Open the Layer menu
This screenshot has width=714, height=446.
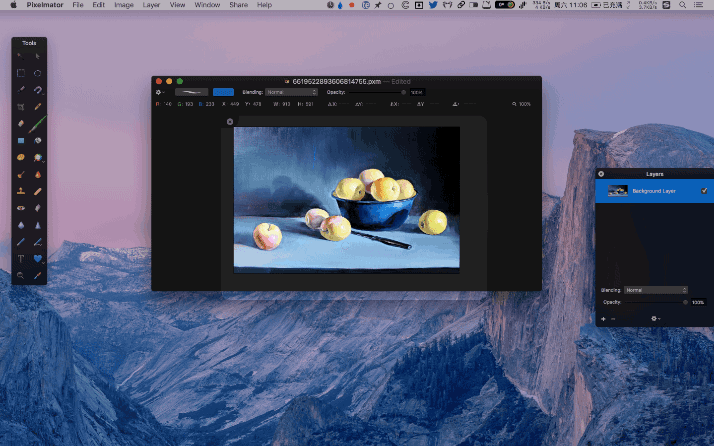click(151, 5)
